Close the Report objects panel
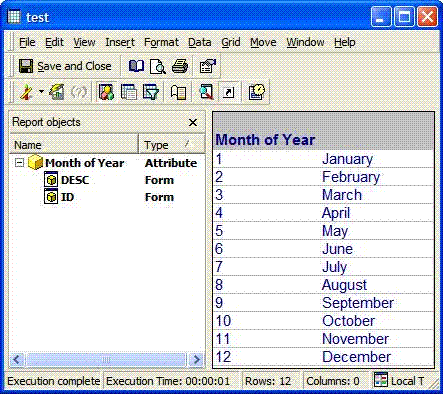 (x=193, y=122)
